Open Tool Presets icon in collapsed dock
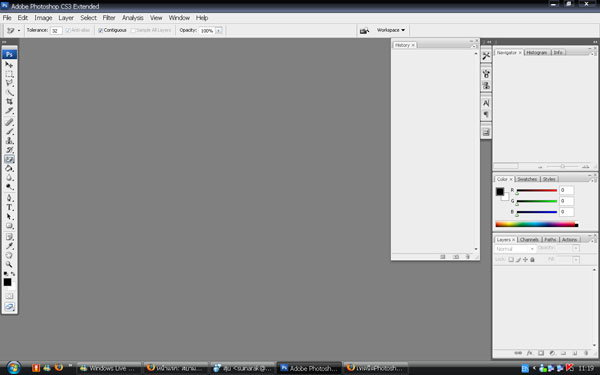This screenshot has height=375, width=600. [486, 56]
